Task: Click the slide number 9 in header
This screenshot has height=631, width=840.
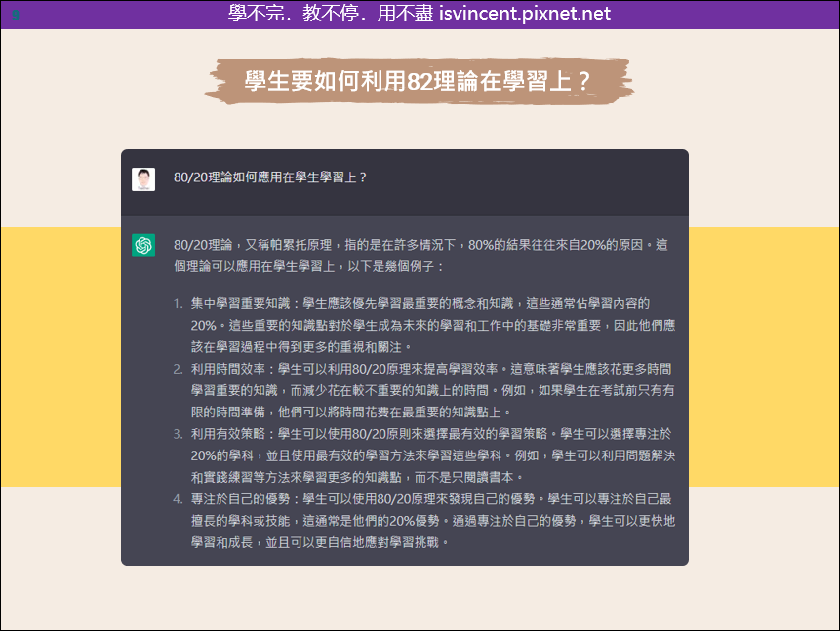Action: pyautogui.click(x=16, y=15)
